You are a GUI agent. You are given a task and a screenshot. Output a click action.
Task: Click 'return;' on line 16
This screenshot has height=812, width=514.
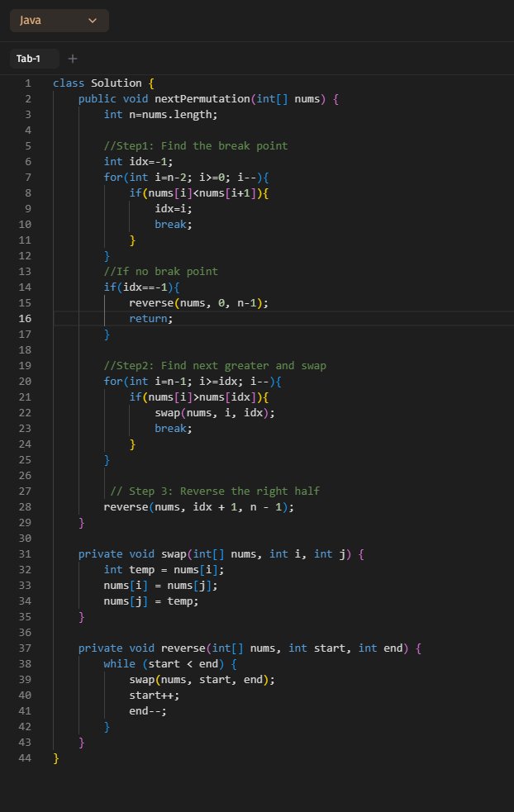tap(151, 319)
